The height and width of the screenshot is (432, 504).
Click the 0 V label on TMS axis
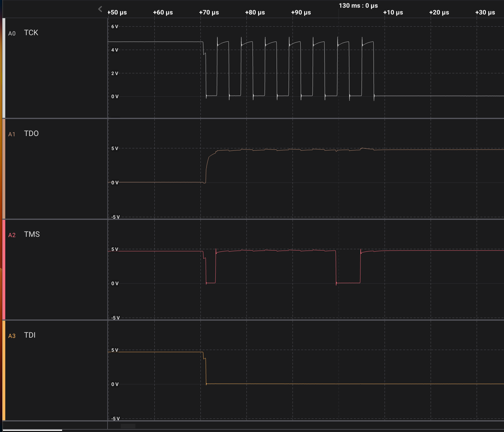(x=115, y=283)
